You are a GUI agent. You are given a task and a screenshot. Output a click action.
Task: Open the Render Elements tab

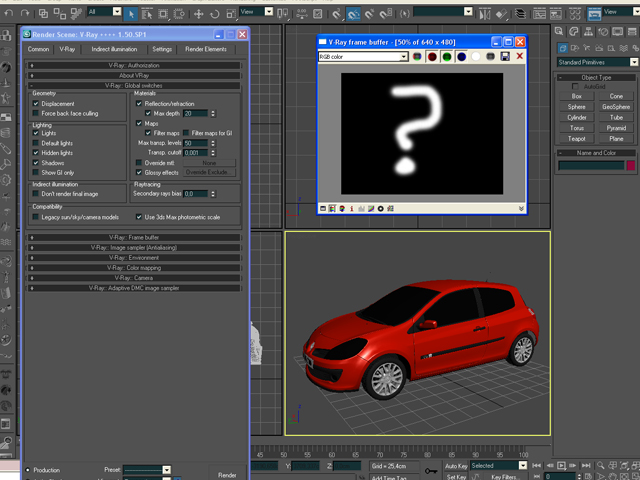click(x=206, y=49)
